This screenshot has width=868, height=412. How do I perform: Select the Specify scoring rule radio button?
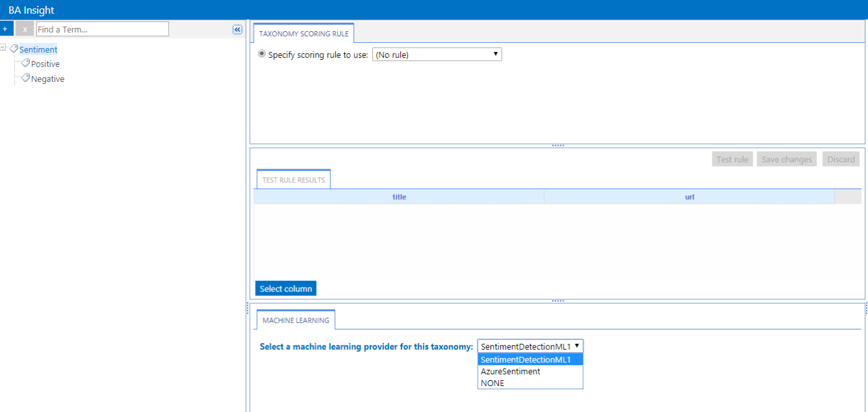[x=262, y=55]
